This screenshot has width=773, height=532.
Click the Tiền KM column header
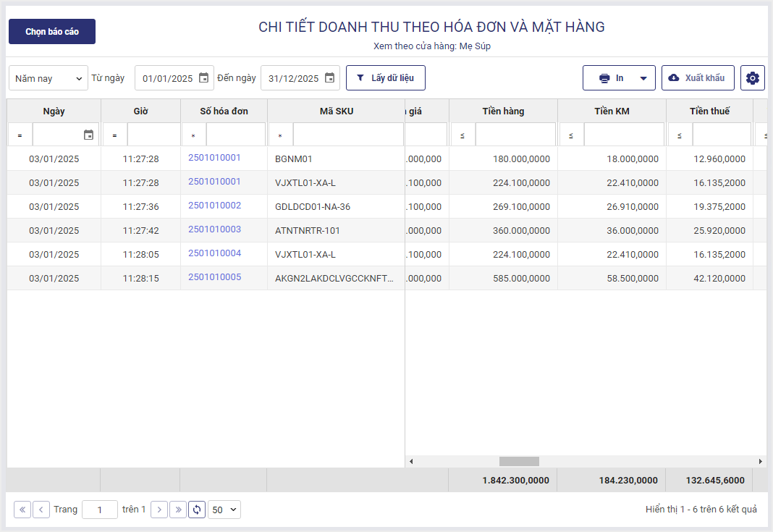point(612,111)
